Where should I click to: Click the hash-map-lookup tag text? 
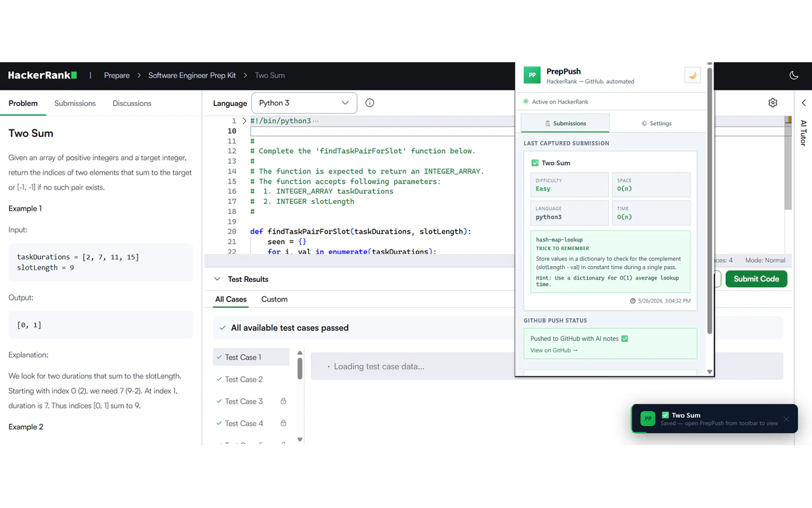click(x=560, y=240)
